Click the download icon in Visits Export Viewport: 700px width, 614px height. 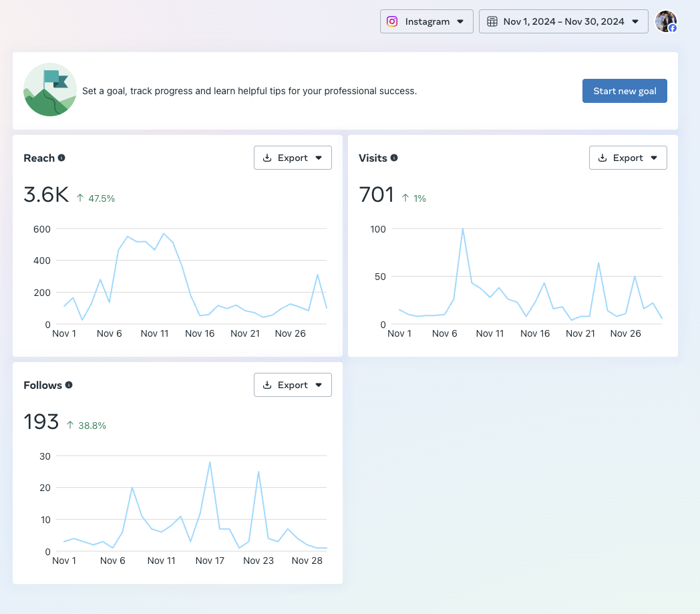pyautogui.click(x=603, y=158)
